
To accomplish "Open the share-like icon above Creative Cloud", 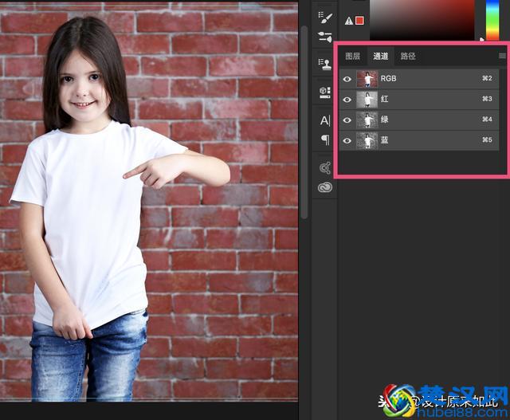I will pos(324,167).
